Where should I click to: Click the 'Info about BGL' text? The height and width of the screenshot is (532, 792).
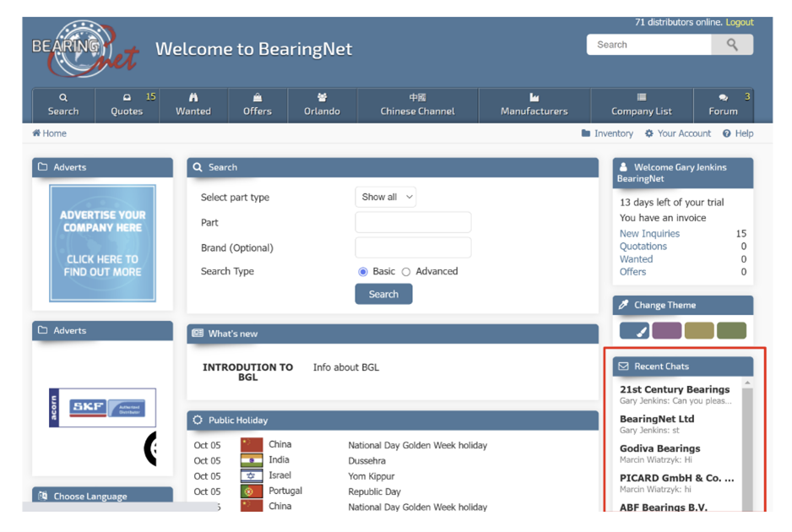[346, 367]
